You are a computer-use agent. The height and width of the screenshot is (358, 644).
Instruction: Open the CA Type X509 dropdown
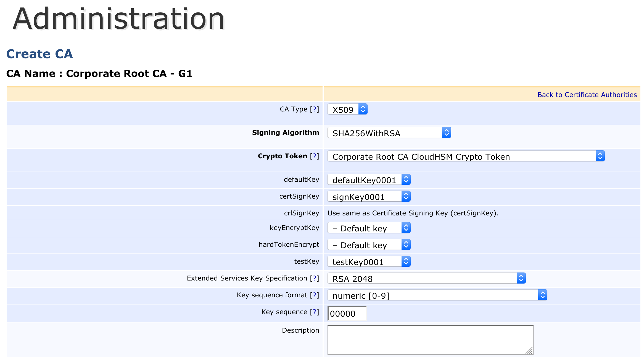click(347, 109)
